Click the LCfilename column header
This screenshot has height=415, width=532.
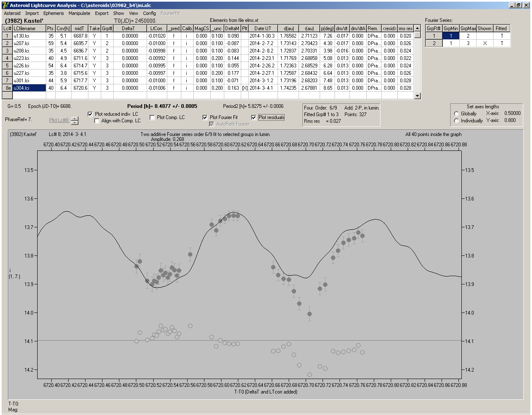coord(29,29)
